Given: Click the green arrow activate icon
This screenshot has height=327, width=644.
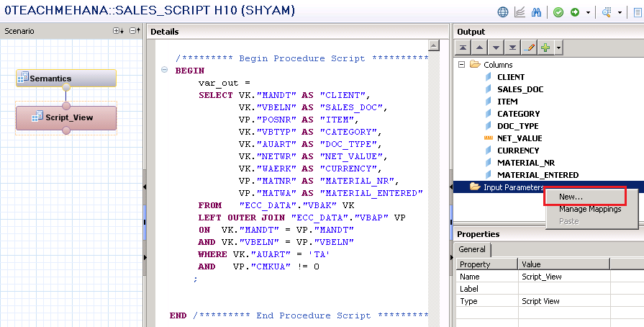Looking at the screenshot, I should click(576, 12).
